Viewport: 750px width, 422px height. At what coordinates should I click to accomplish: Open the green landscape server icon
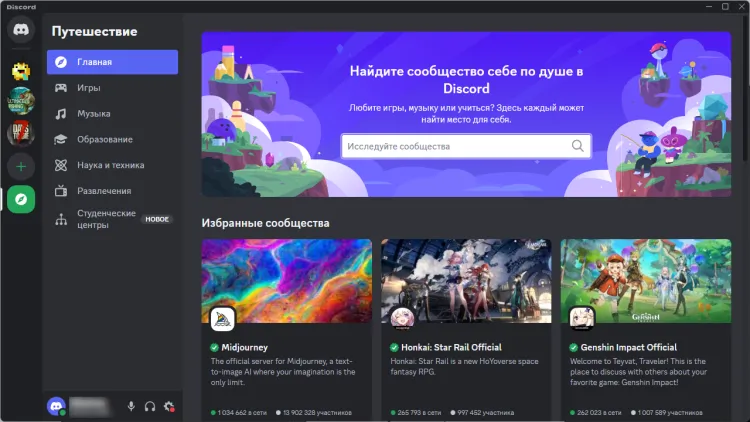pyautogui.click(x=21, y=101)
